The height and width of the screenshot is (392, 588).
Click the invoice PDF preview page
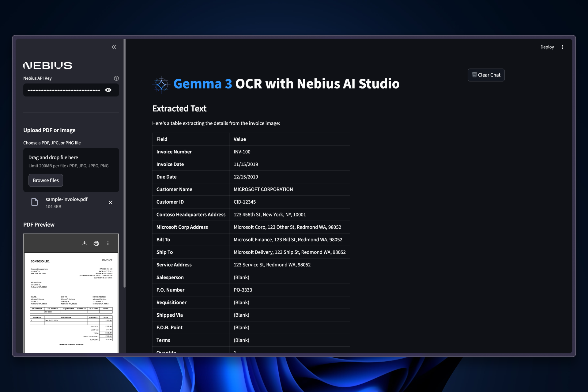pos(71,303)
